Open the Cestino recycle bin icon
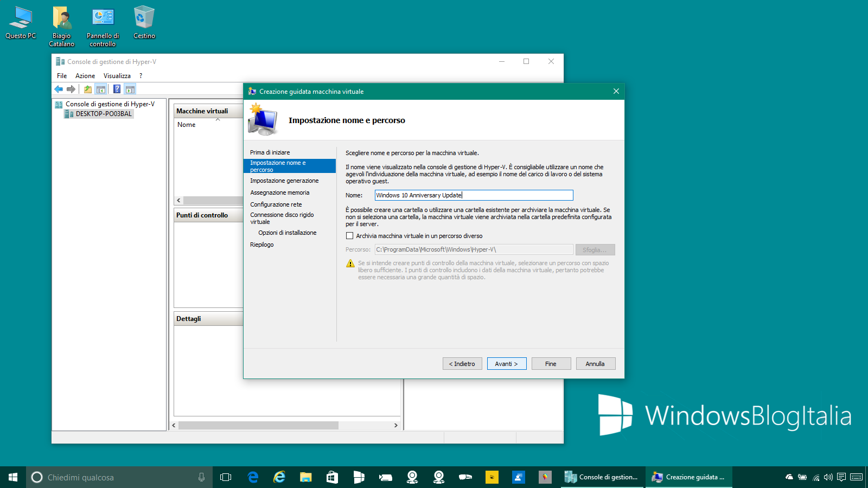 [144, 23]
